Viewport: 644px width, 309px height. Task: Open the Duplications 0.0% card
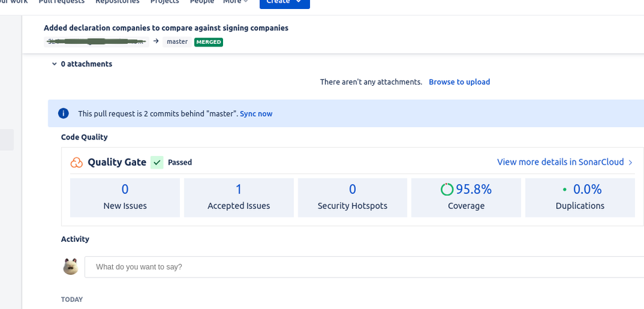click(x=580, y=197)
